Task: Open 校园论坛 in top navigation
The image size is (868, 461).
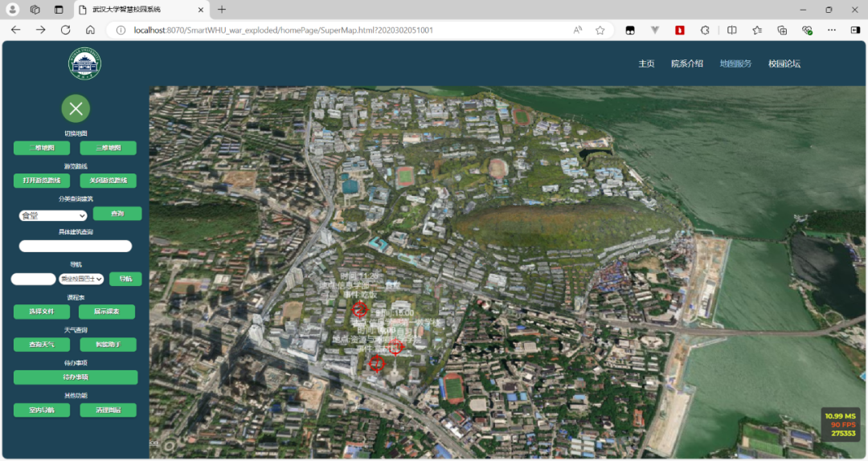Action: click(784, 64)
